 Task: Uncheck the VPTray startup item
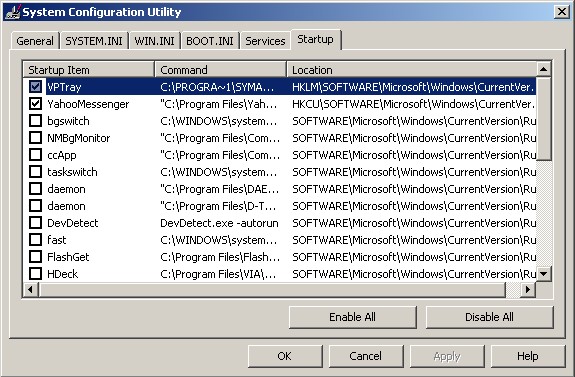coord(35,87)
